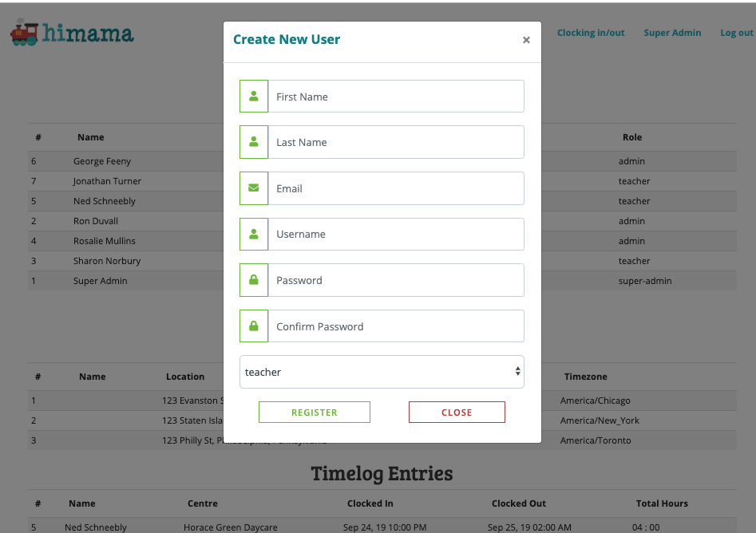Click the 123 Staten Isla location cell

(192, 420)
